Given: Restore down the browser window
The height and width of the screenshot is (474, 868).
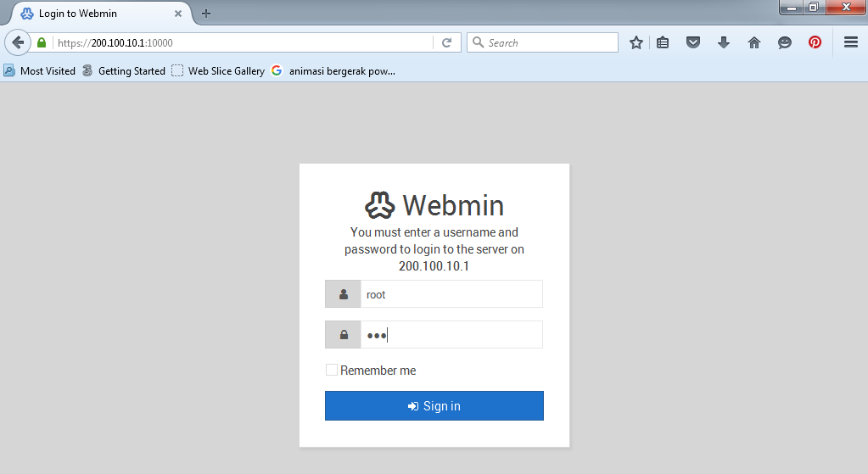Looking at the screenshot, I should 814,7.
